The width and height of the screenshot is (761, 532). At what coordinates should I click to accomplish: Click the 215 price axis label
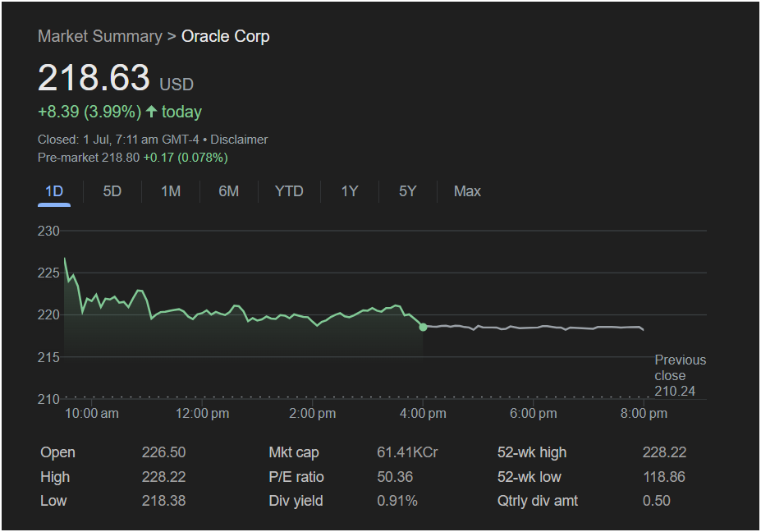[48, 357]
